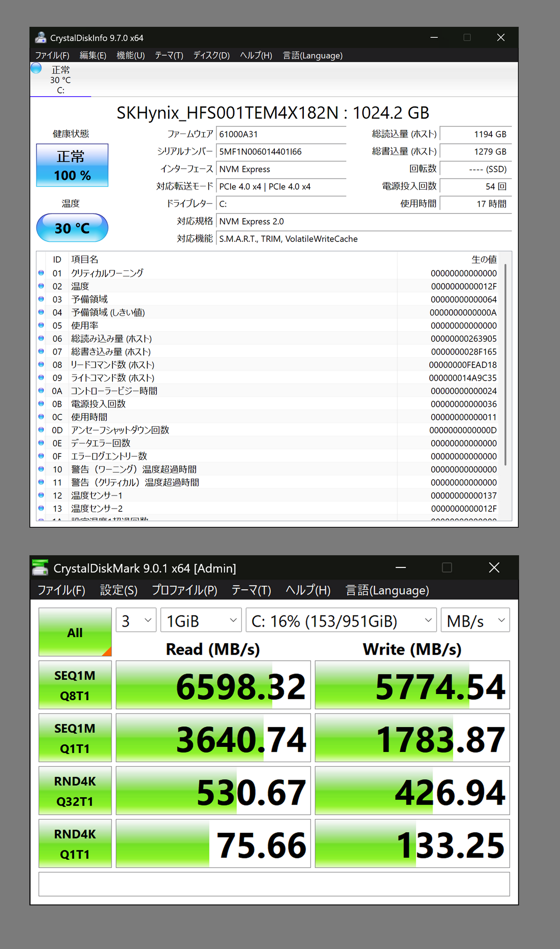Select row 08 リードコマンド数 (ホスト)
This screenshot has width=560, height=949.
pos(268,365)
